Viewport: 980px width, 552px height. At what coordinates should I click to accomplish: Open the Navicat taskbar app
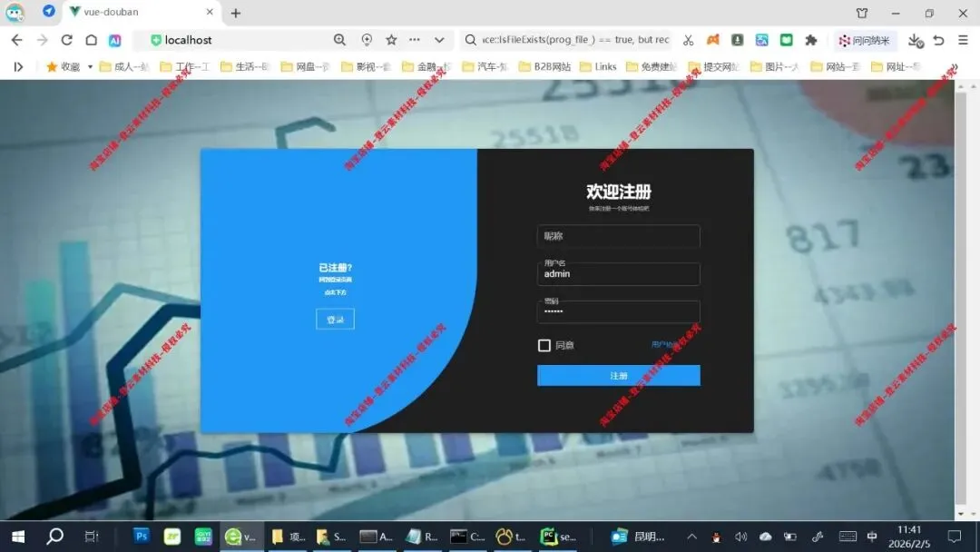pos(511,537)
